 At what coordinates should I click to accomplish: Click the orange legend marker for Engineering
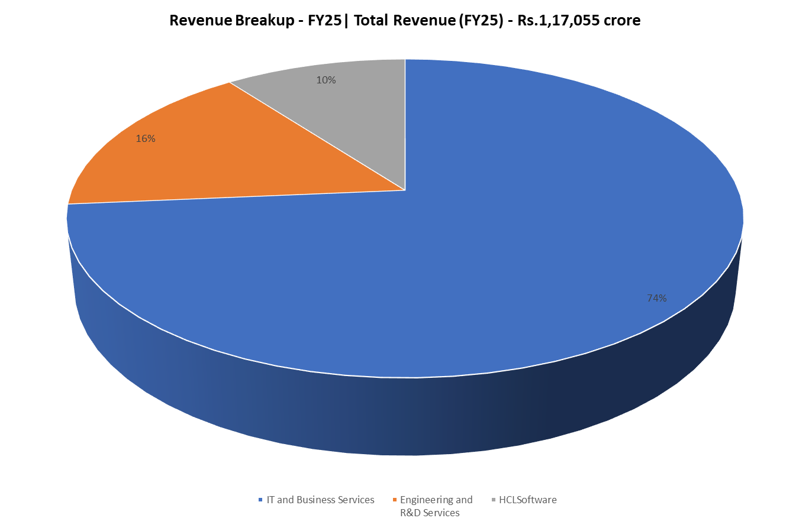pos(394,500)
